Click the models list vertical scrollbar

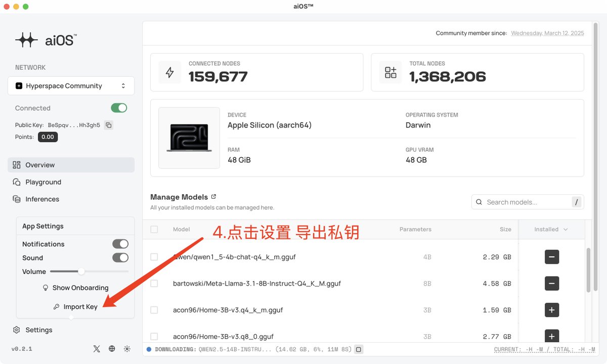(588, 270)
